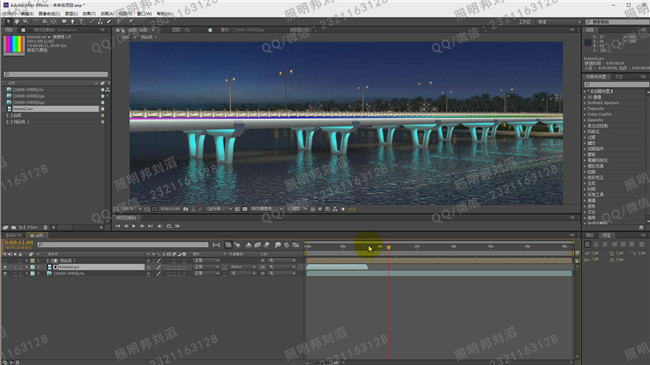Screen dimensions: 650x365
Task: Toggle visibility eye of layer 3
Action: 5,273
